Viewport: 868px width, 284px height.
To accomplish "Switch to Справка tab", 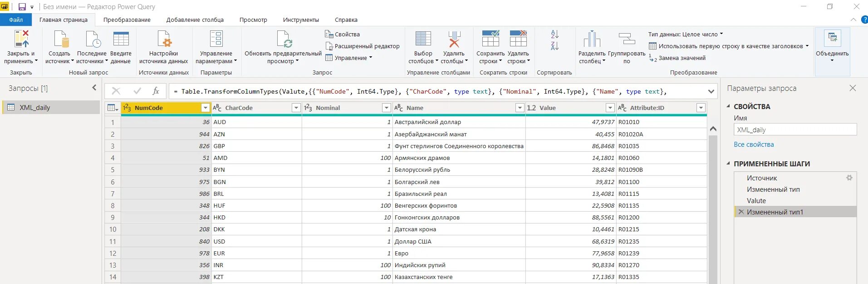I will click(346, 20).
